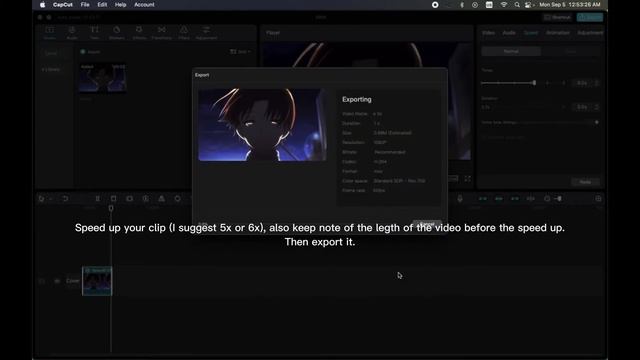
Task: Expand the Library category in sidebar
Action: (x=51, y=69)
